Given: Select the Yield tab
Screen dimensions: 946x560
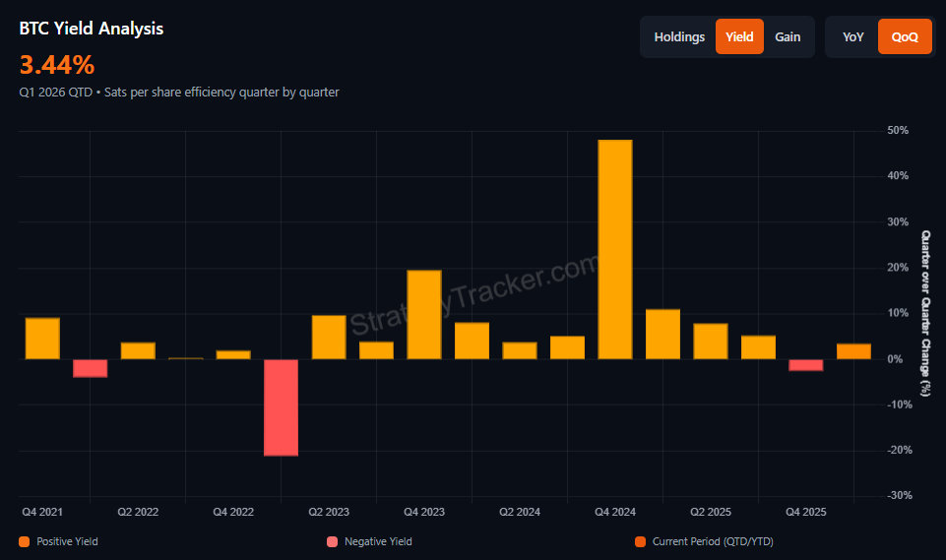Looking at the screenshot, I should 739,37.
